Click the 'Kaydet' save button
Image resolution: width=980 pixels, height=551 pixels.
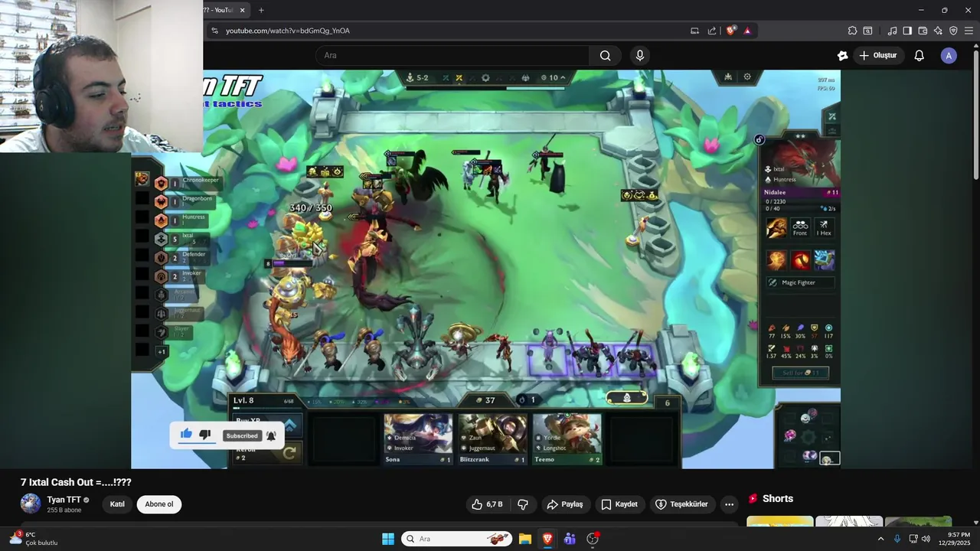(x=619, y=504)
